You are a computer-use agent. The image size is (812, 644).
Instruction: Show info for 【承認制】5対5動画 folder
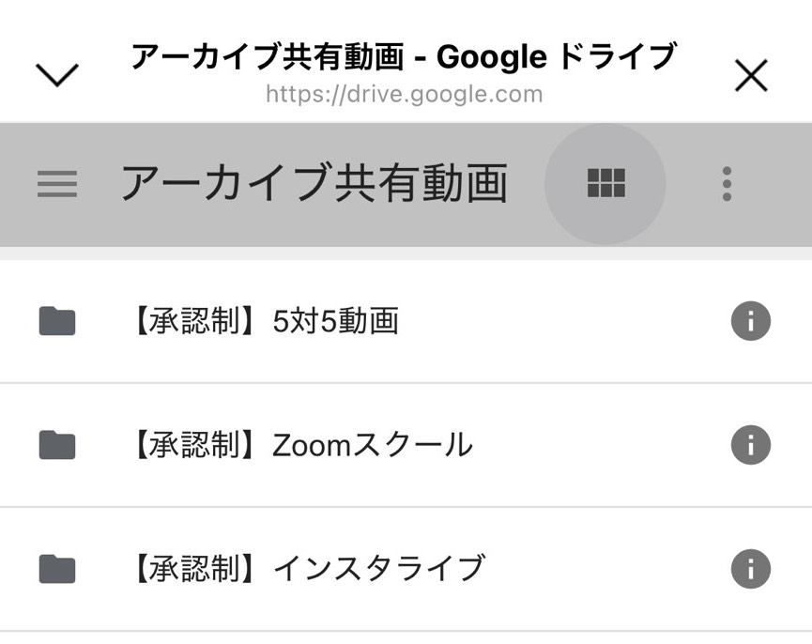[750, 322]
